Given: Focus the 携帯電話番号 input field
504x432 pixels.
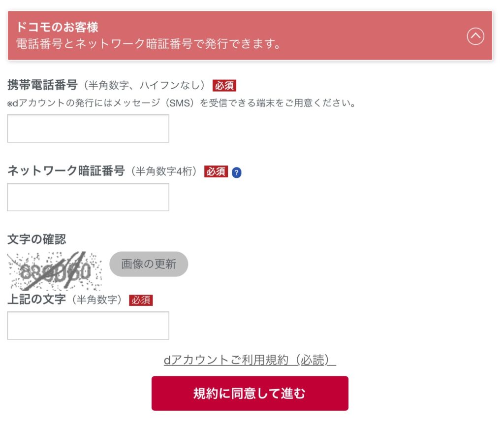Looking at the screenshot, I should [x=88, y=129].
